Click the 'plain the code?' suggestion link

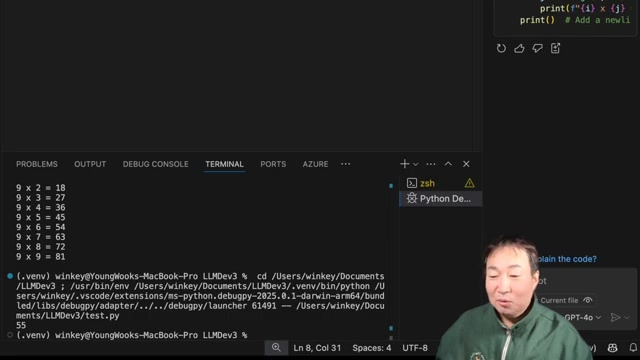pyautogui.click(x=567, y=259)
